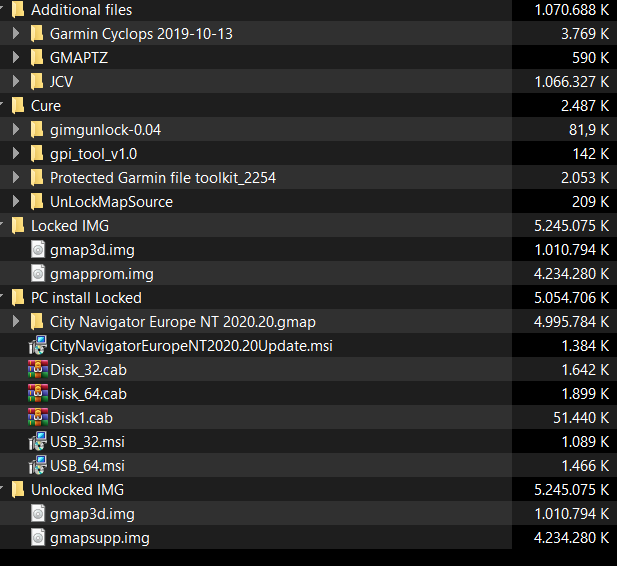Click the 81,9 K size value
The height and width of the screenshot is (566, 617).
click(589, 130)
